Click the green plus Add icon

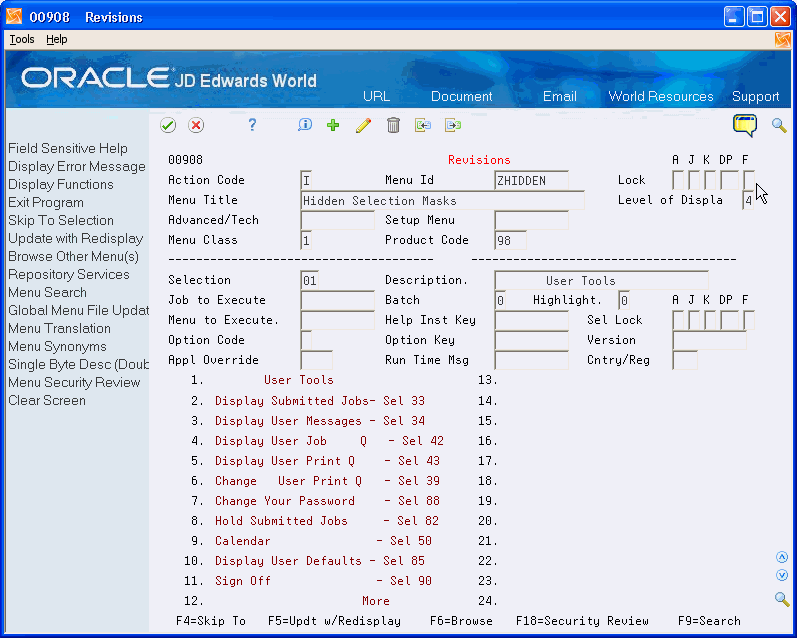point(333,125)
